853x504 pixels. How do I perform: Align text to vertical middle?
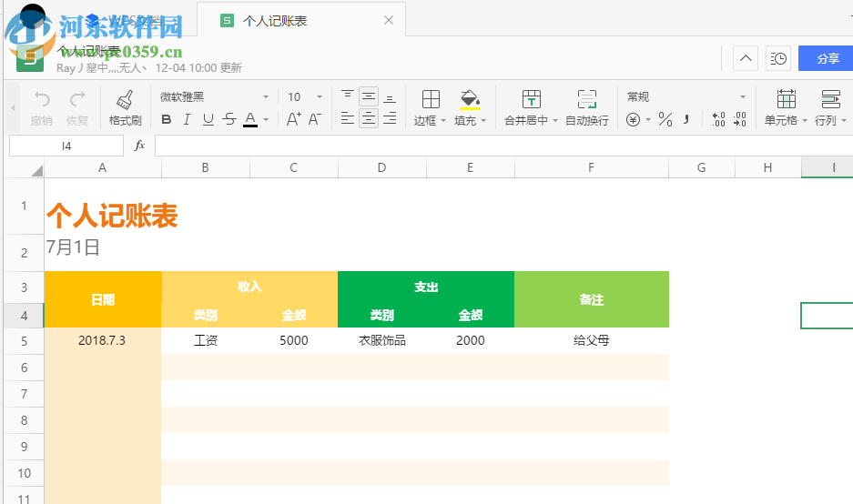(369, 96)
